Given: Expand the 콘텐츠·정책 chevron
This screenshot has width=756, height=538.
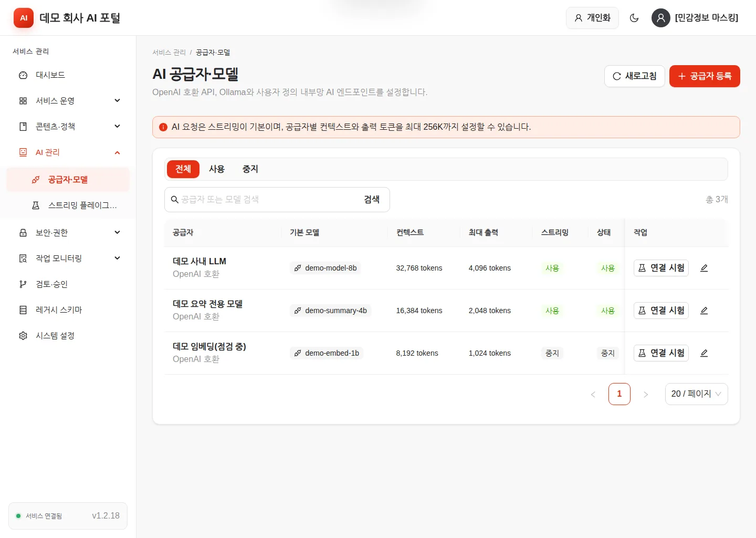Looking at the screenshot, I should 117,126.
